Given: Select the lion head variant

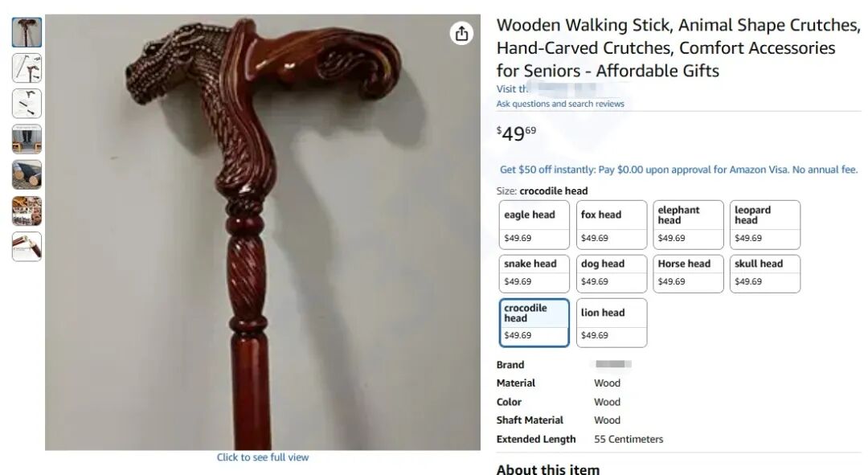Looking at the screenshot, I should (611, 323).
